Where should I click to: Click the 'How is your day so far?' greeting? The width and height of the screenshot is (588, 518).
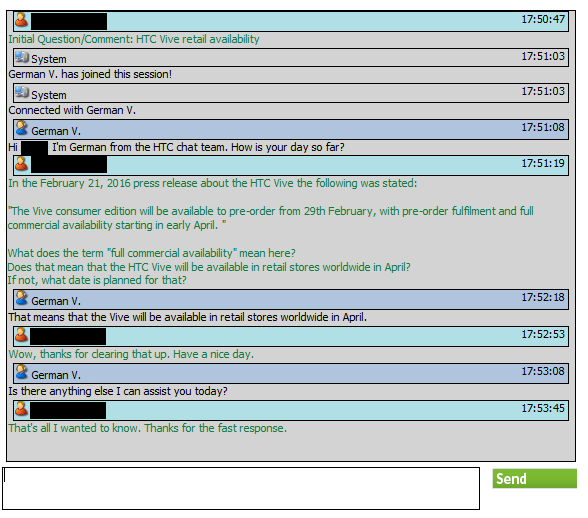(288, 147)
